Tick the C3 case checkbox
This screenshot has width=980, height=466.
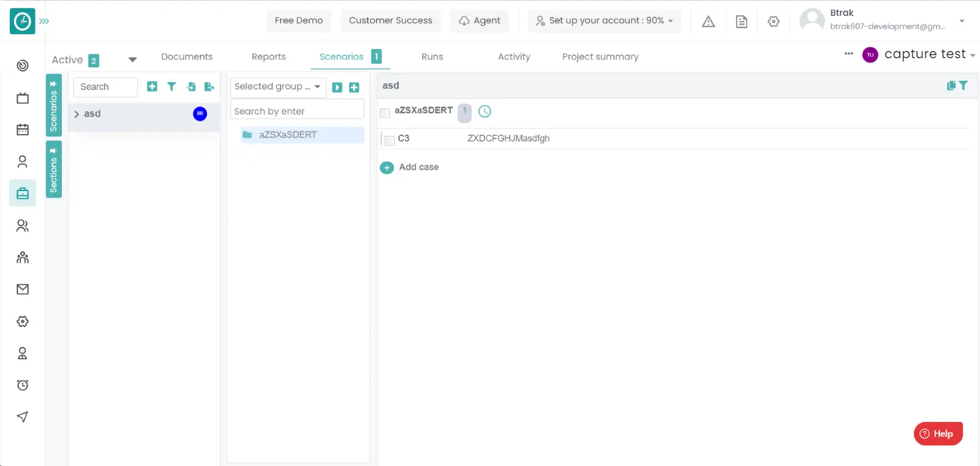click(389, 140)
